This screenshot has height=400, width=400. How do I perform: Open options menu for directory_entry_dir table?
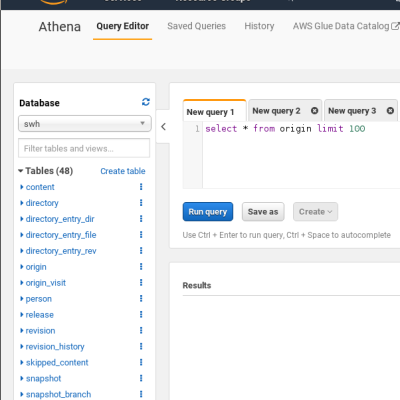(141, 219)
